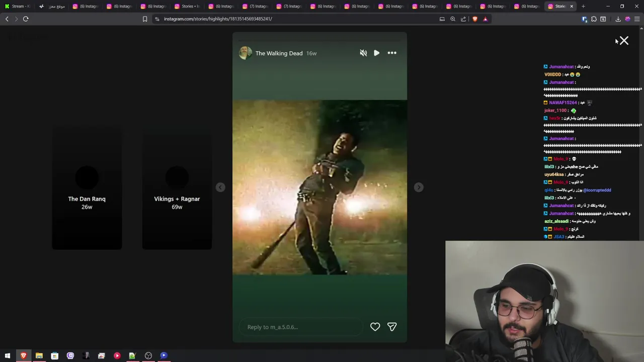Open the browser downloads icon
The width and height of the screenshot is (644, 362).
tap(618, 19)
